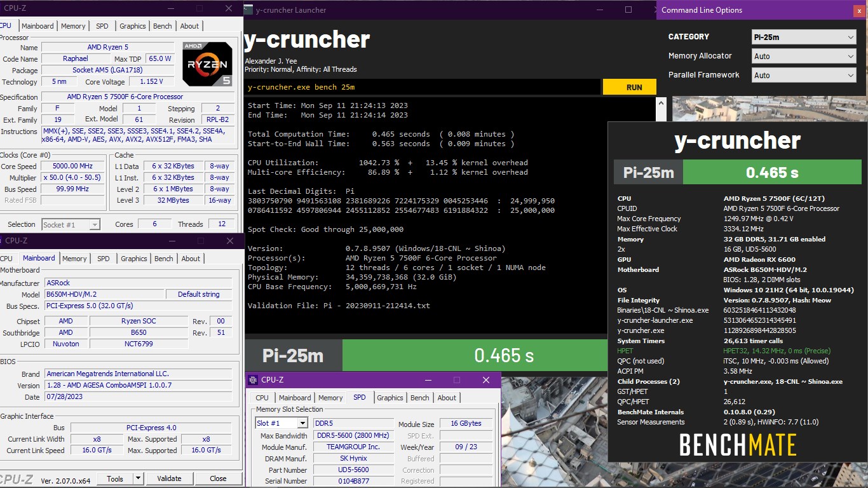This screenshot has width=868, height=488.
Task: Click the y-cruncher.exe bench 25m command field
Action: coord(423,87)
